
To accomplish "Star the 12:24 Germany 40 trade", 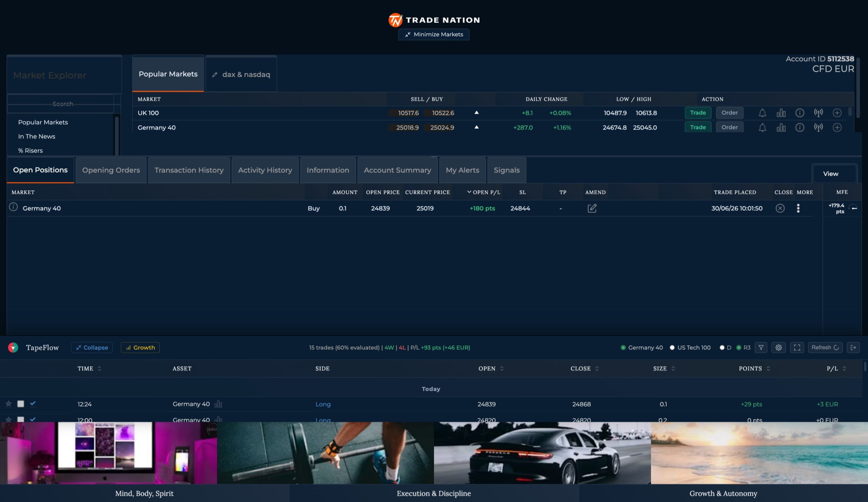I will pyautogui.click(x=8, y=403).
